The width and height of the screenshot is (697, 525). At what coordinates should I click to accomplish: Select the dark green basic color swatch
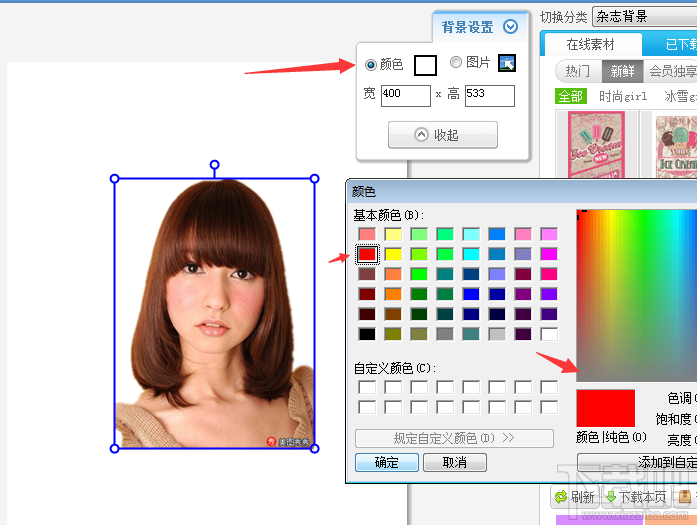[419, 314]
